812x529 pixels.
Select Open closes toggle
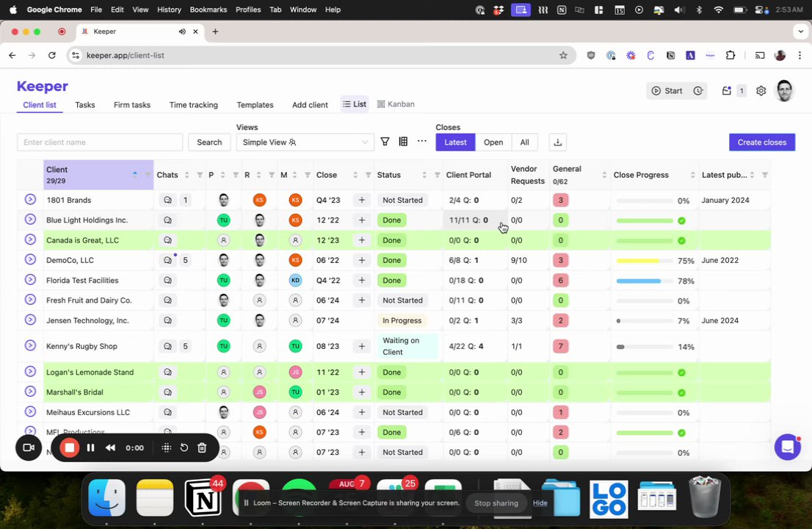coord(493,142)
